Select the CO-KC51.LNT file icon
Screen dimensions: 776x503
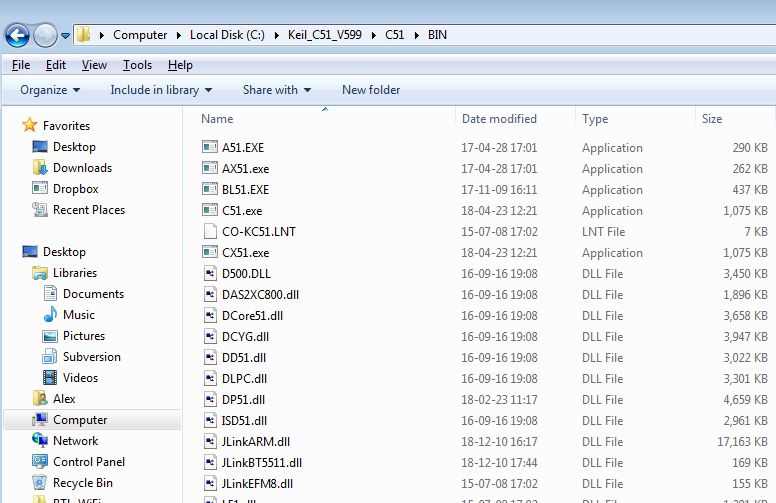pos(210,232)
